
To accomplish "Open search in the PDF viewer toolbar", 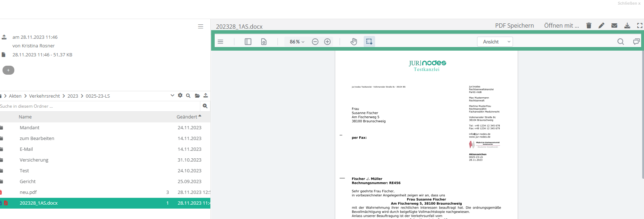I will point(620,42).
